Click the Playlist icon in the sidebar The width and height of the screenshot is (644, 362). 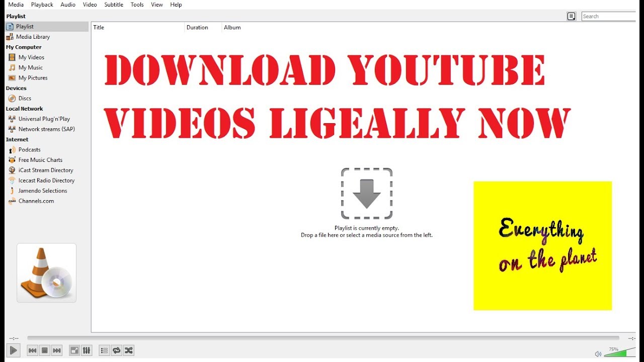(x=10, y=27)
